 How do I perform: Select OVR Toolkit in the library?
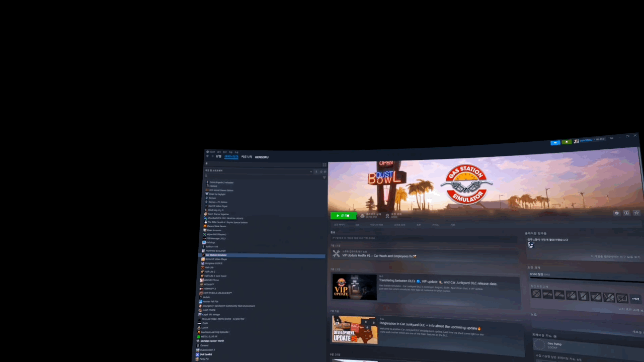pyautogui.click(x=205, y=354)
